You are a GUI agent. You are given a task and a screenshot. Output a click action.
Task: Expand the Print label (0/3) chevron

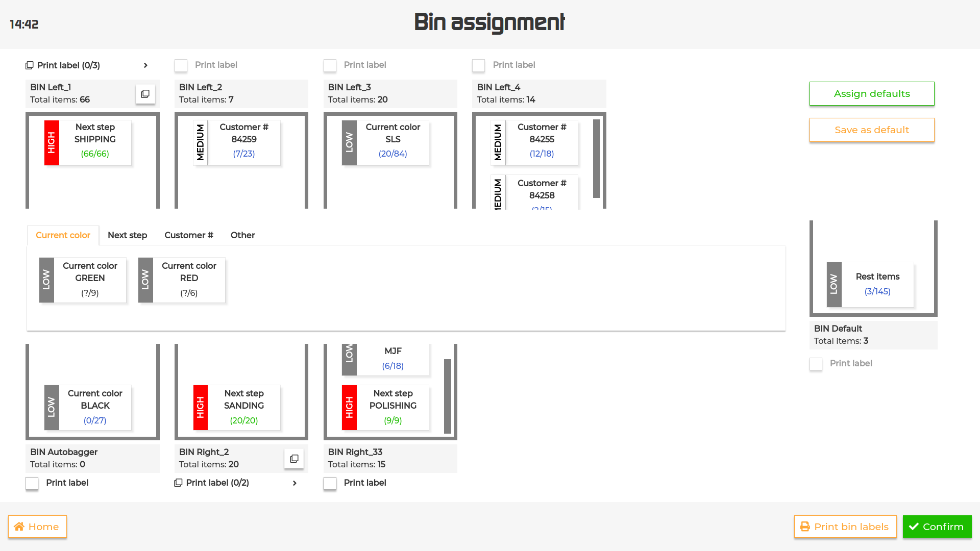pyautogui.click(x=145, y=65)
